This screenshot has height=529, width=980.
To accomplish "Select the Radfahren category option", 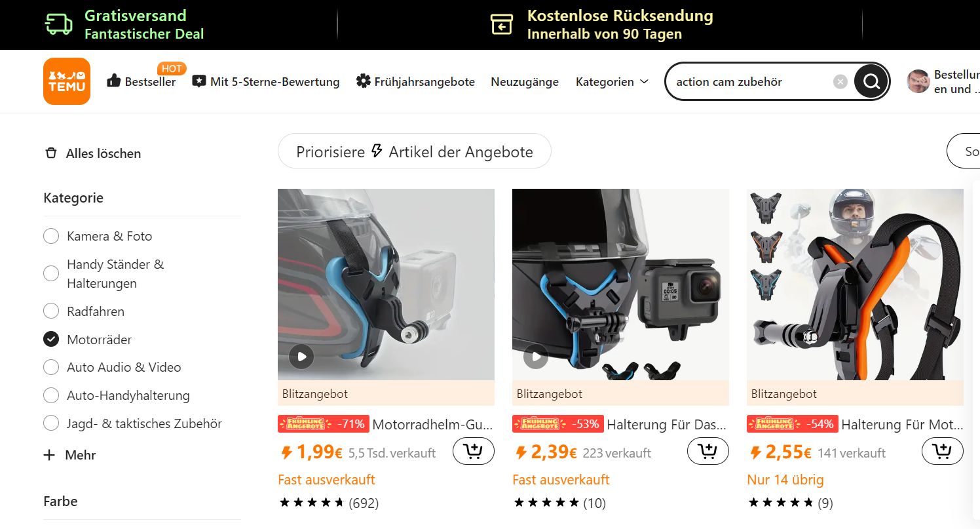I will (51, 311).
